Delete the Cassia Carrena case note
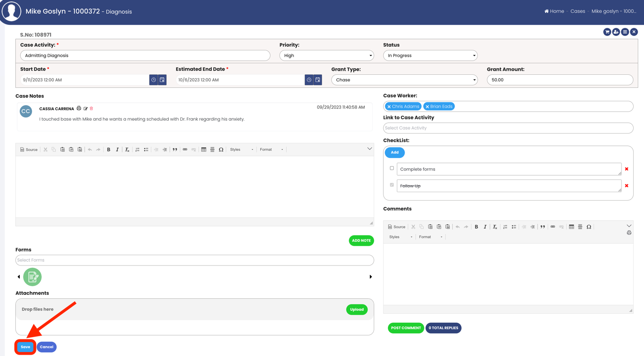Screen dimensions: 644x356 click(x=91, y=108)
